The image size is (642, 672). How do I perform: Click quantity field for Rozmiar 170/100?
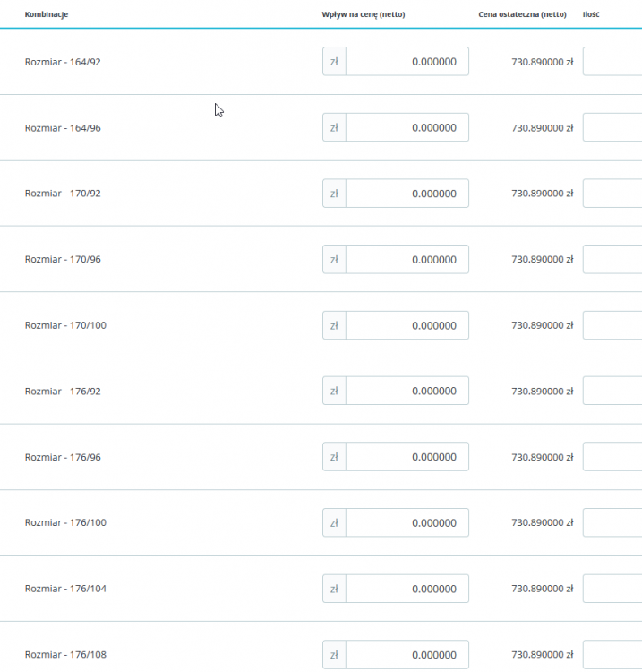pos(612,325)
